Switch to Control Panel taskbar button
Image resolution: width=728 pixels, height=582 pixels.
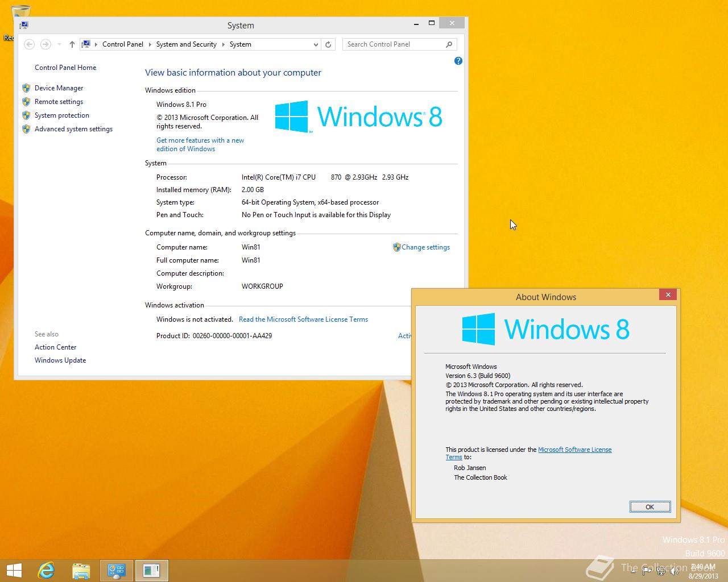pyautogui.click(x=117, y=571)
